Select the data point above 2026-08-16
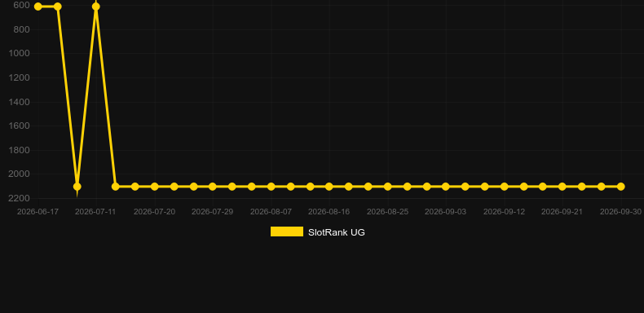 coord(329,187)
